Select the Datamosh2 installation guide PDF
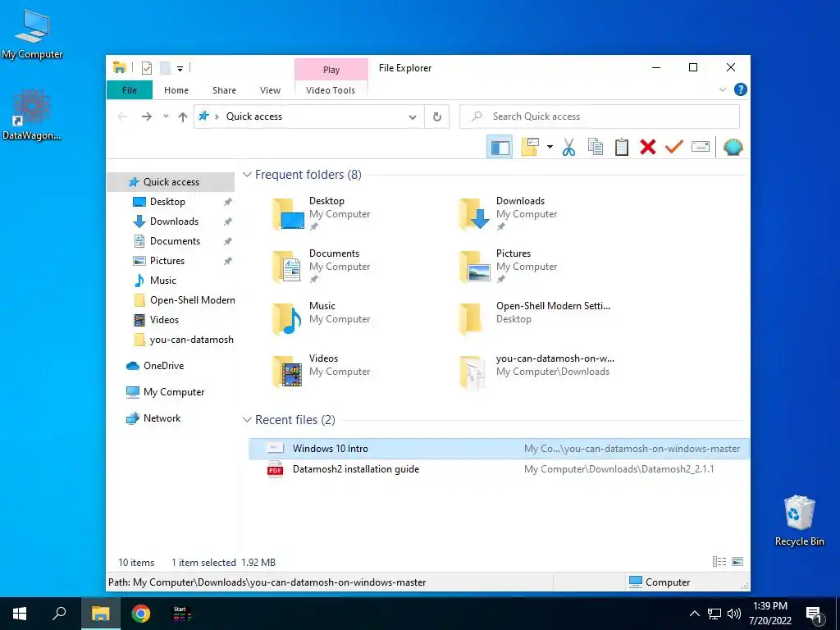 499,469
